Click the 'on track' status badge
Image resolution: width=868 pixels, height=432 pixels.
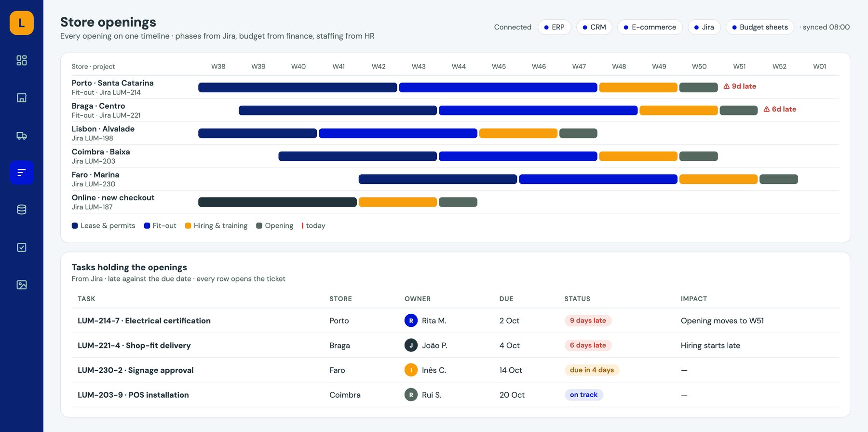(583, 395)
